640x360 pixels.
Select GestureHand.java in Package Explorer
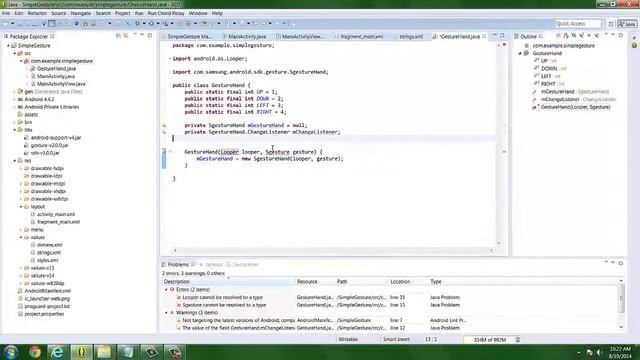coord(56,69)
